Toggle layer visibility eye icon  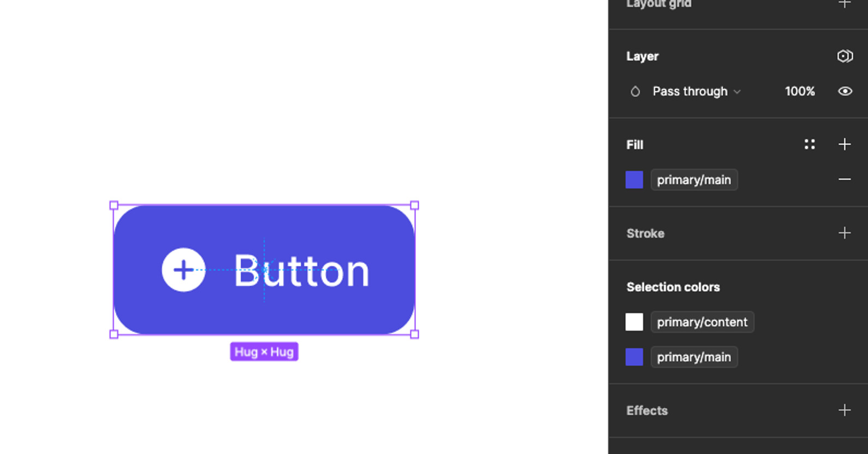click(845, 91)
